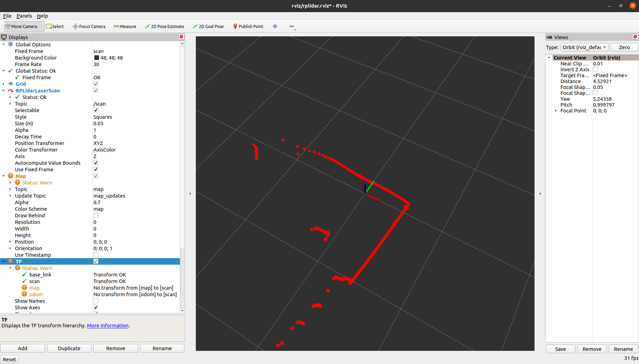Collapse the right Views panel with arrow
The image size is (639, 364).
pos(540,193)
